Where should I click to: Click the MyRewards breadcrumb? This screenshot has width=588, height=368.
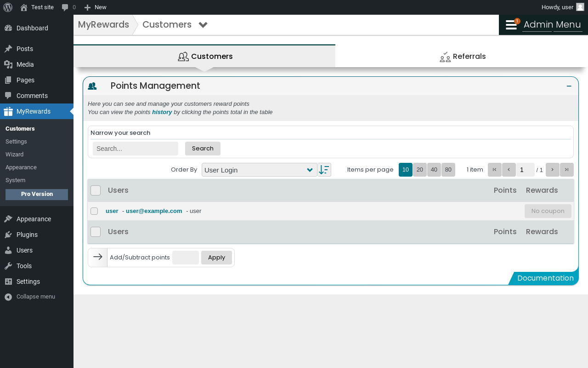point(103,25)
